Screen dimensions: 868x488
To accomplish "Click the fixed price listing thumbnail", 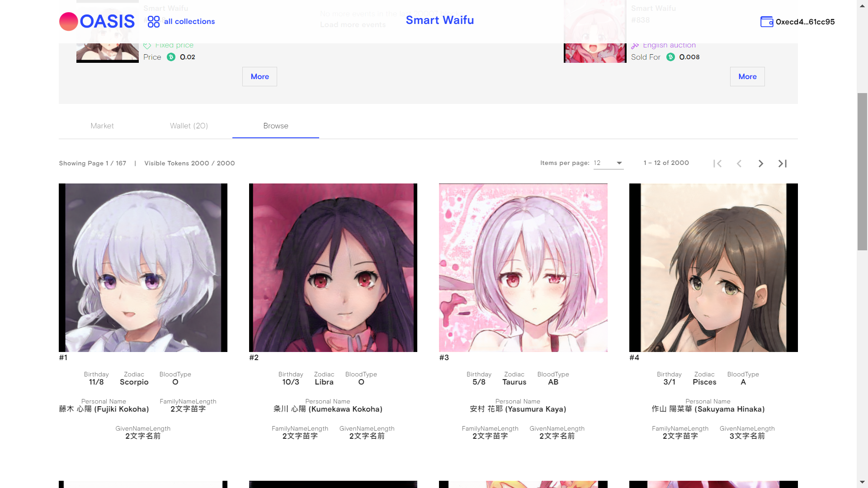I will click(108, 31).
